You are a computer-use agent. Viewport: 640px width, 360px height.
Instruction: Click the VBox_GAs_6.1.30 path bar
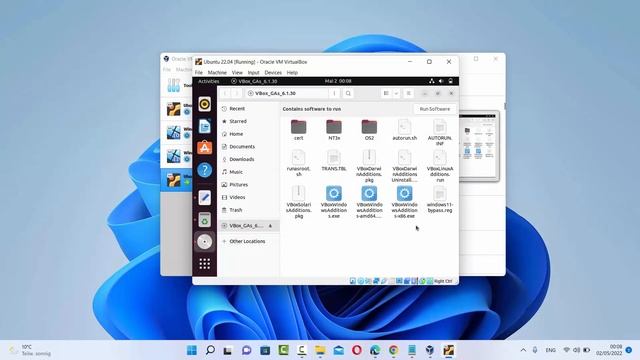287,93
